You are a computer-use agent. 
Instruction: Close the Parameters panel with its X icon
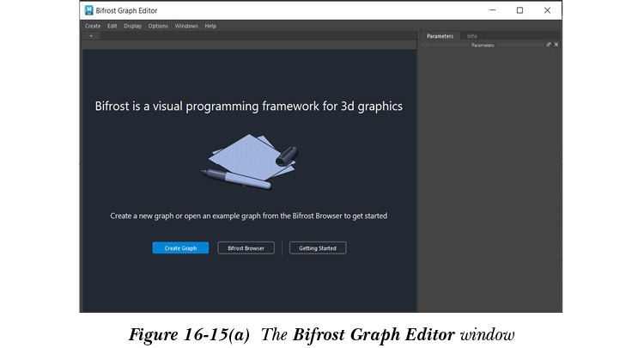click(x=556, y=45)
